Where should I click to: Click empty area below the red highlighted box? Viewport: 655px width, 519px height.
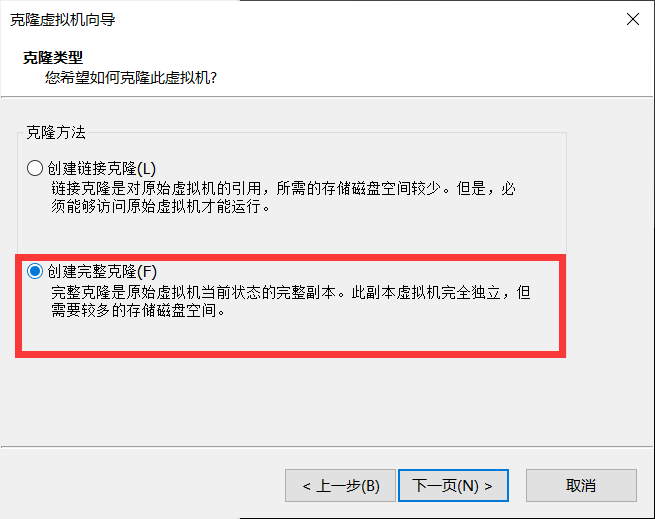point(290,401)
